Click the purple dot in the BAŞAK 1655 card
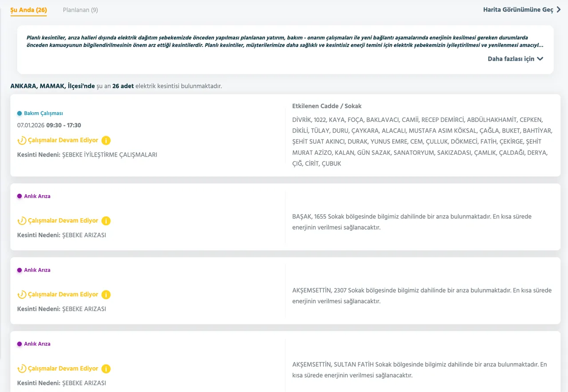 click(20, 196)
